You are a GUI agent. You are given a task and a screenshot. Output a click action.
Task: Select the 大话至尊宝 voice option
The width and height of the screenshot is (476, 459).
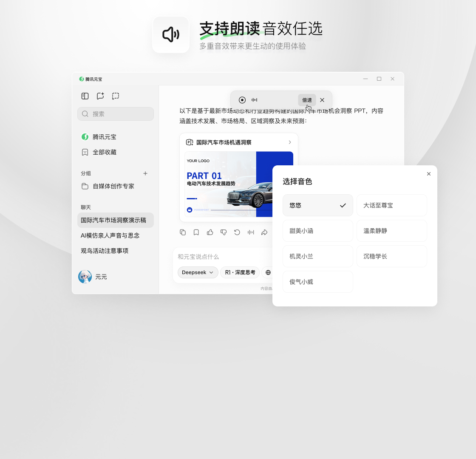coord(391,205)
